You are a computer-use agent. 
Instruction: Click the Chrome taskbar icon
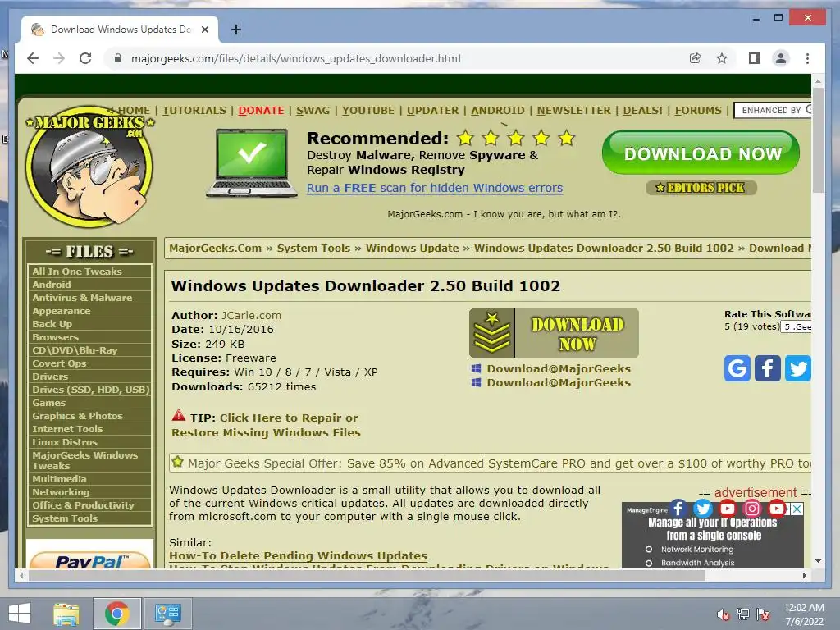click(116, 614)
